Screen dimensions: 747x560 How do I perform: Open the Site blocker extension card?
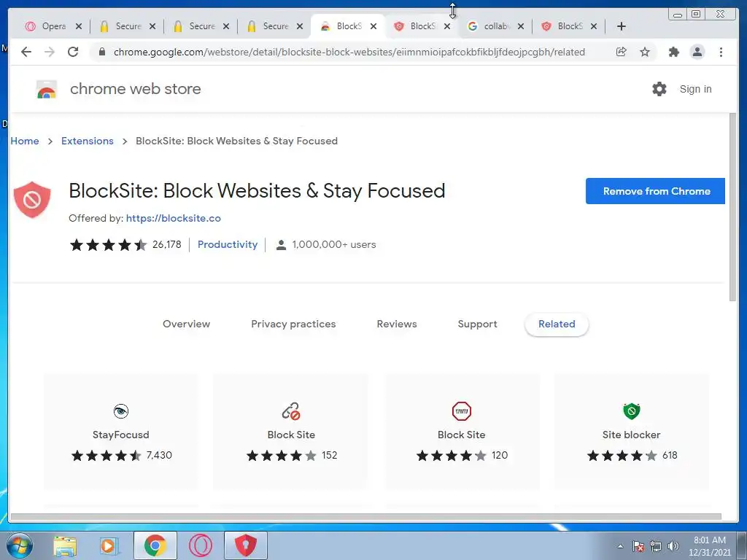(x=631, y=432)
